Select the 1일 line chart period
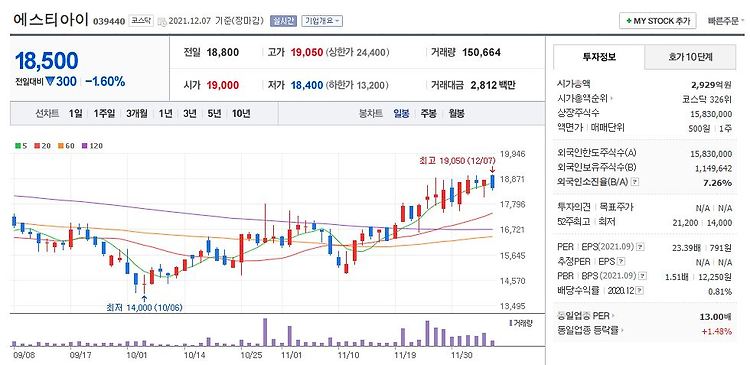 coord(75,114)
